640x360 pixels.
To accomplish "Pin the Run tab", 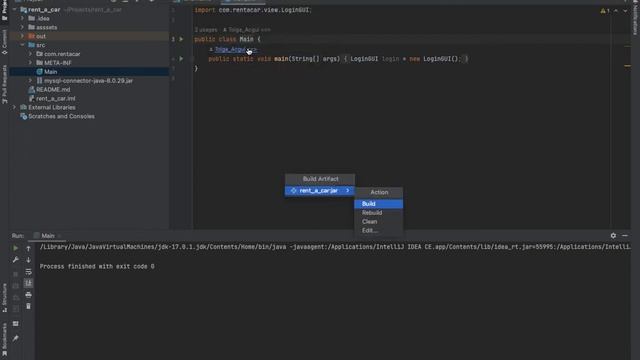I will [x=16, y=338].
